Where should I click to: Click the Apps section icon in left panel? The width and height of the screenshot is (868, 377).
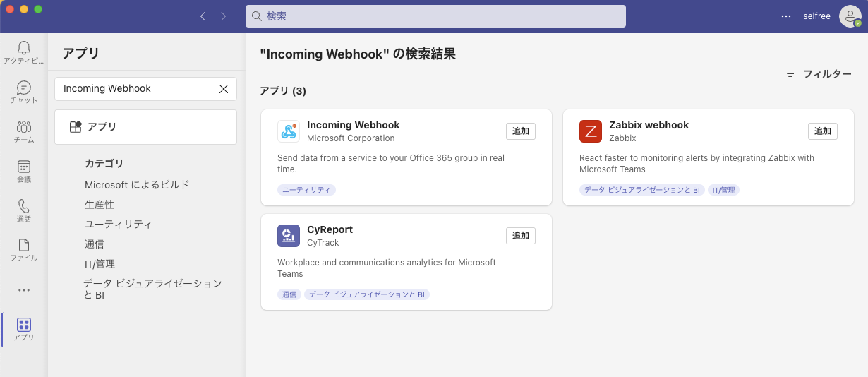[x=76, y=127]
